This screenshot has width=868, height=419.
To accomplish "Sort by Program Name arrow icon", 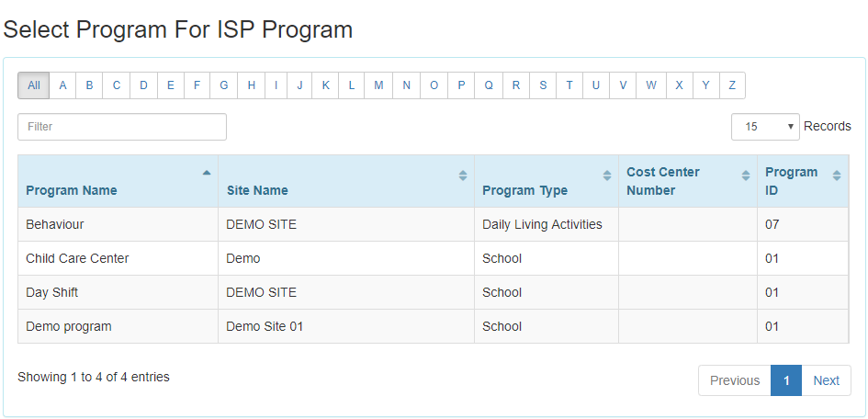I will (x=207, y=173).
